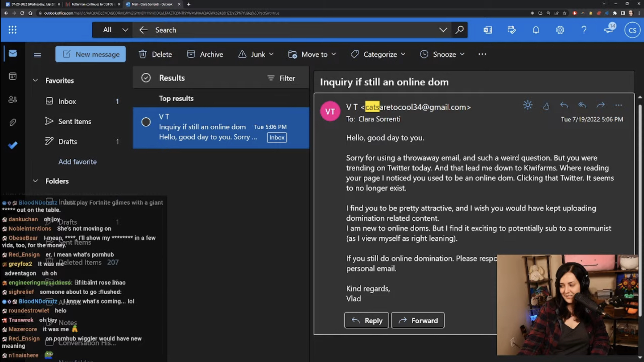Viewport: 644px width, 362px height.
Task: Click the reply all double-arrow icon
Action: pos(582,105)
